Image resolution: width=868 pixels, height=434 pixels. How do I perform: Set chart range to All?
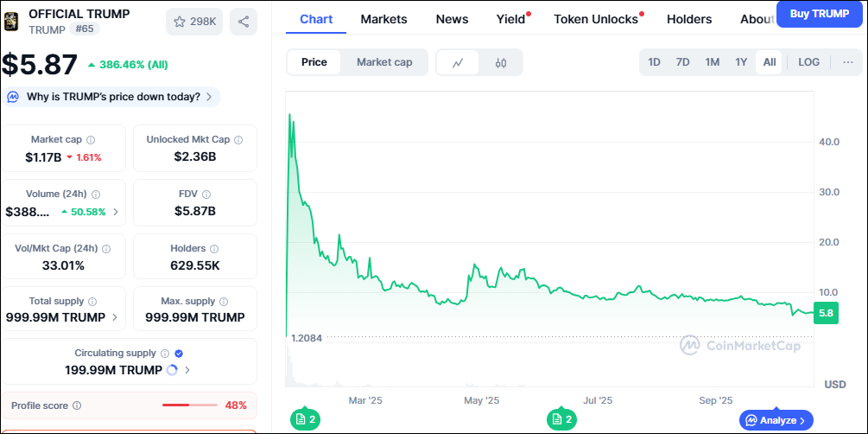click(770, 62)
